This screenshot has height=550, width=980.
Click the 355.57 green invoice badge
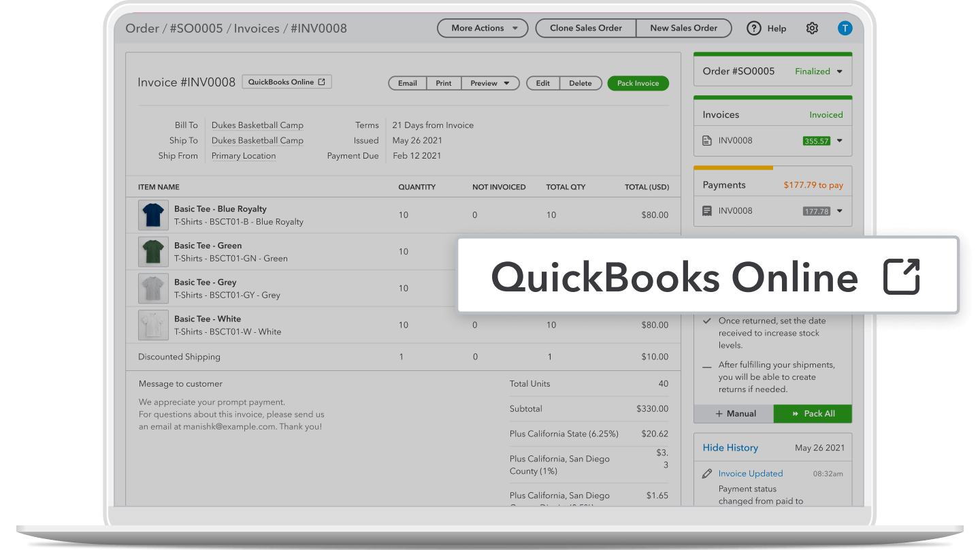coord(817,141)
